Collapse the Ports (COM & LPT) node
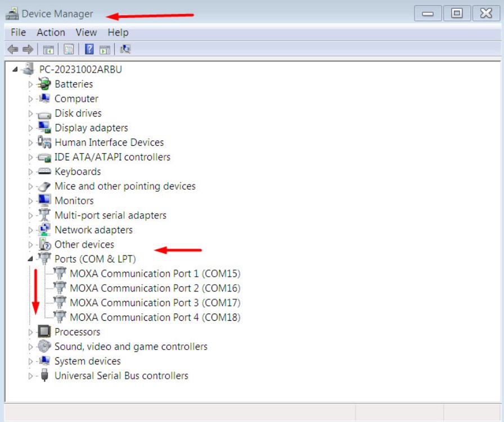The height and width of the screenshot is (422, 504). click(x=30, y=259)
